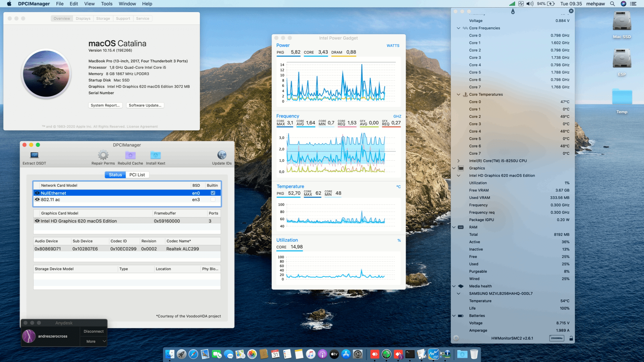
Task: Open the SAMSUNG MZVLB256HAHQ drive entry
Action: [x=459, y=293]
